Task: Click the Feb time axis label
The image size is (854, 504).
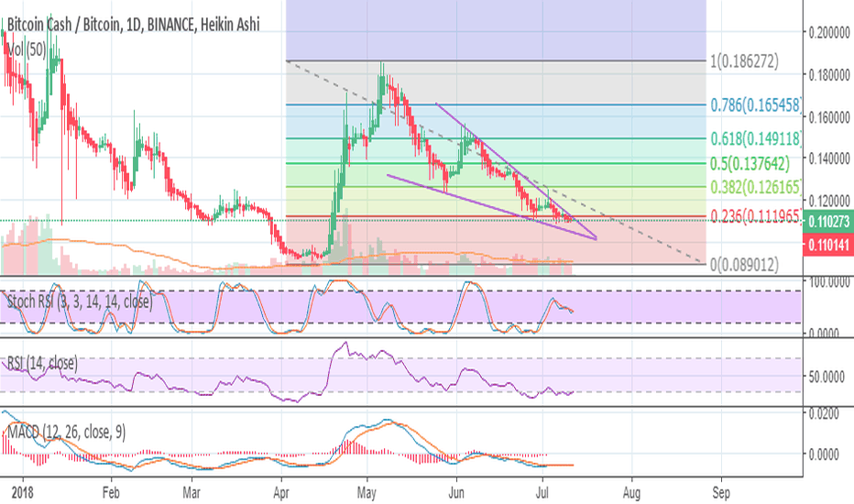Action: coord(111,493)
